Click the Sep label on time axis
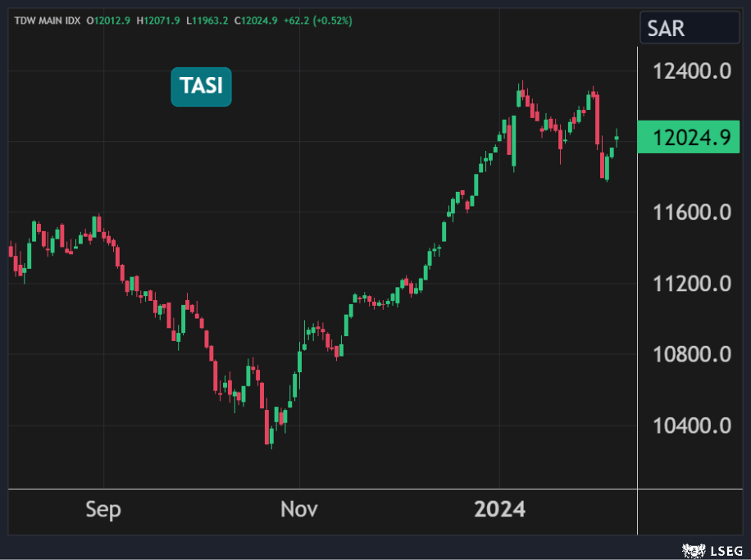The image size is (751, 560). [x=103, y=509]
